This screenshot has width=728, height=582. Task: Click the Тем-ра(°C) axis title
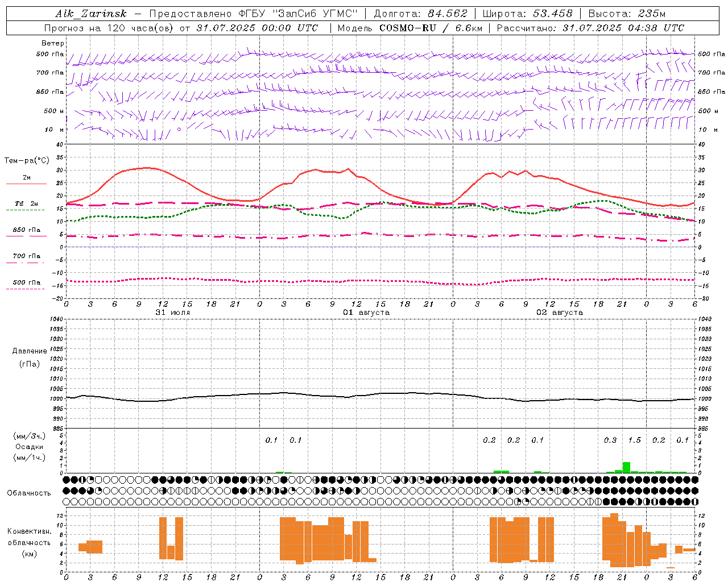pos(27,161)
